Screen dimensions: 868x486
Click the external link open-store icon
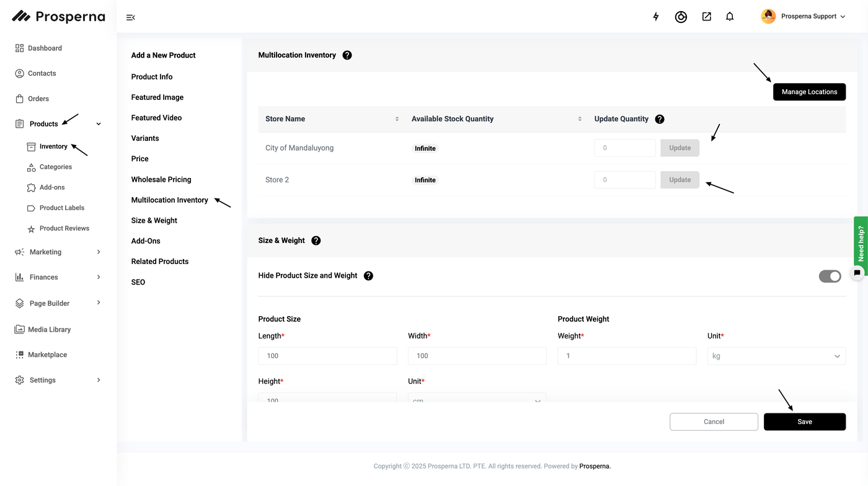coord(706,17)
